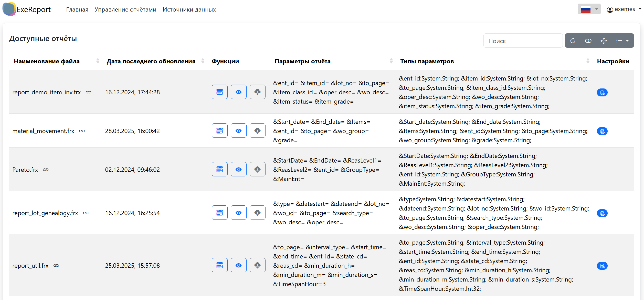Image resolution: width=644 pixels, height=300 pixels.
Task: Sort by Наименование файла column
Action: click(47, 61)
